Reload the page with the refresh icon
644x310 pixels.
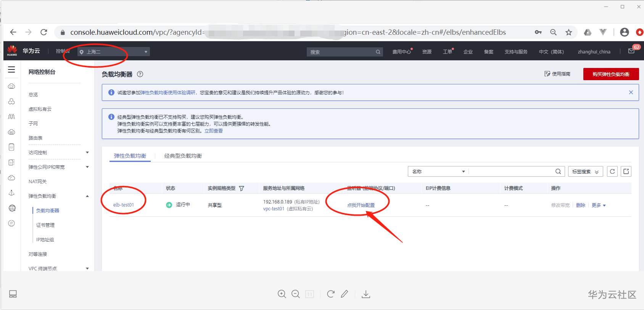(44, 32)
